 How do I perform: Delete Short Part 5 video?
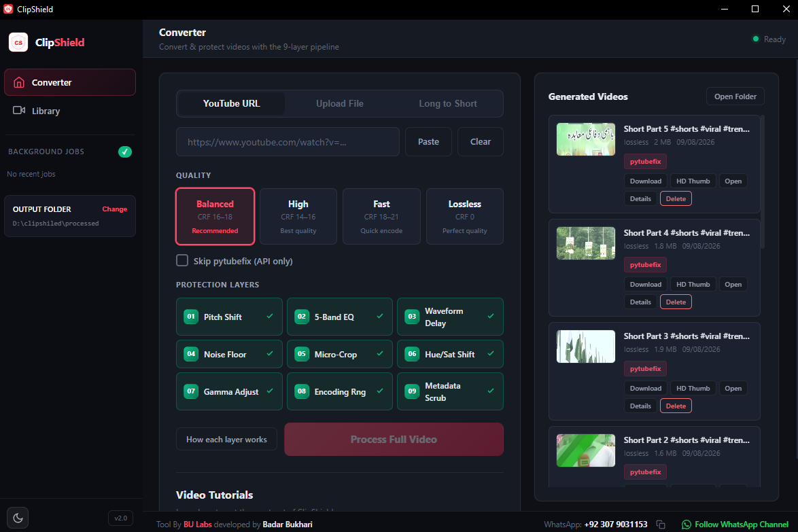tap(676, 199)
